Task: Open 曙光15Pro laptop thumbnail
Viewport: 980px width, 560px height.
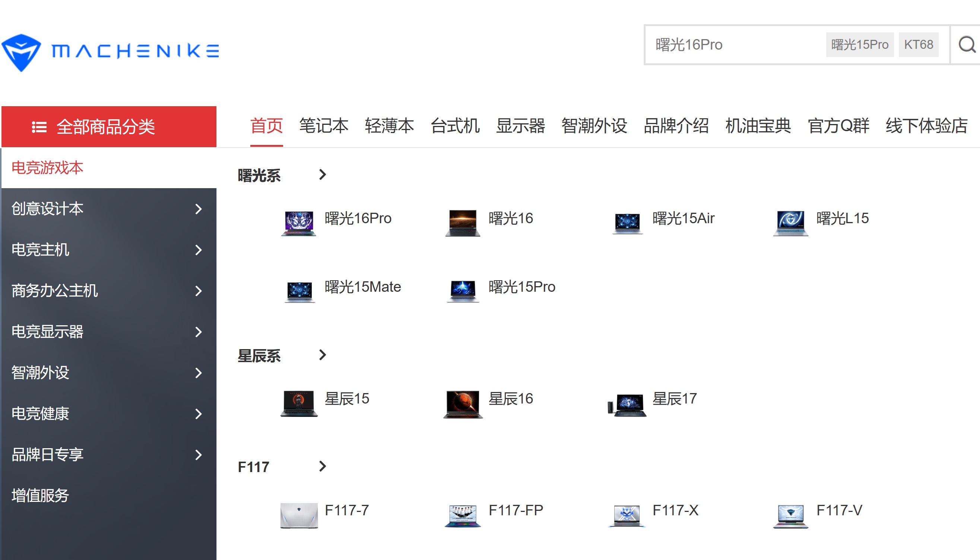Action: (463, 291)
